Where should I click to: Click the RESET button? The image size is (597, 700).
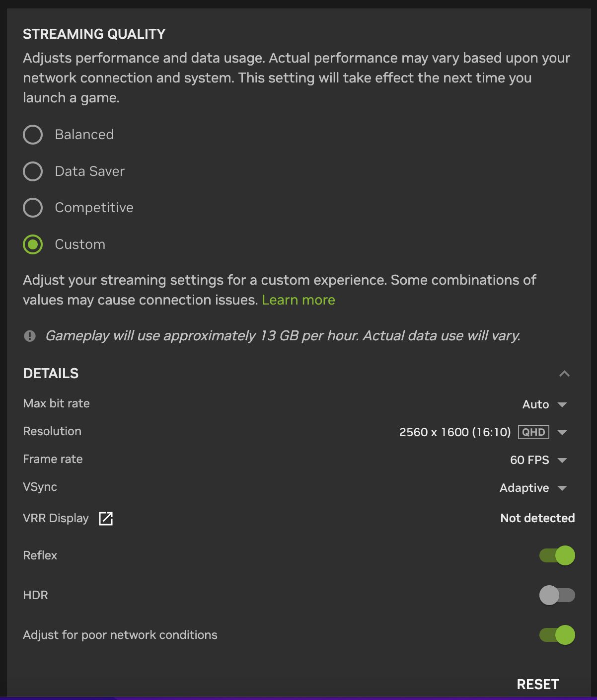(x=538, y=684)
